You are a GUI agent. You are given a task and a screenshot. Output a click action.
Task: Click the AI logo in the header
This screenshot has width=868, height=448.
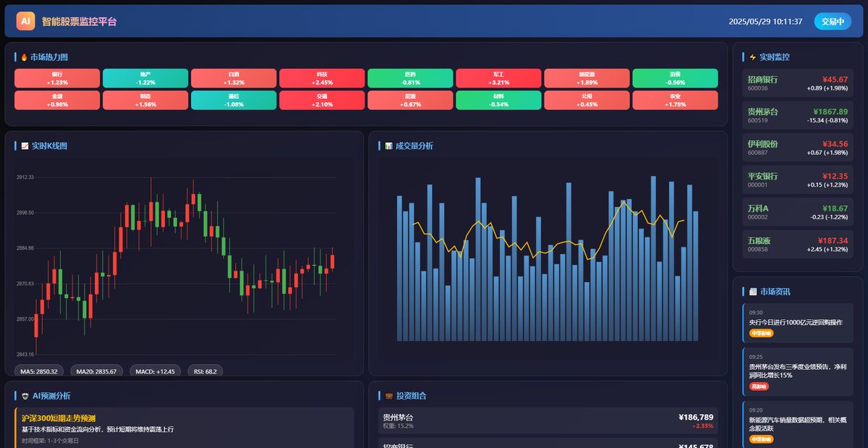[25, 20]
